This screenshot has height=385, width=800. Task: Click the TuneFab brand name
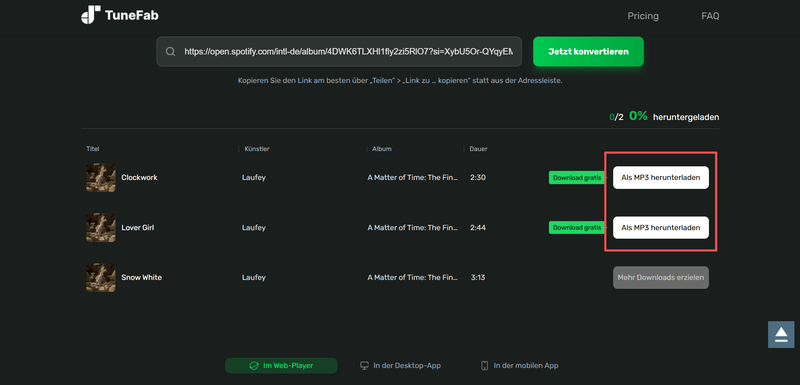(132, 15)
